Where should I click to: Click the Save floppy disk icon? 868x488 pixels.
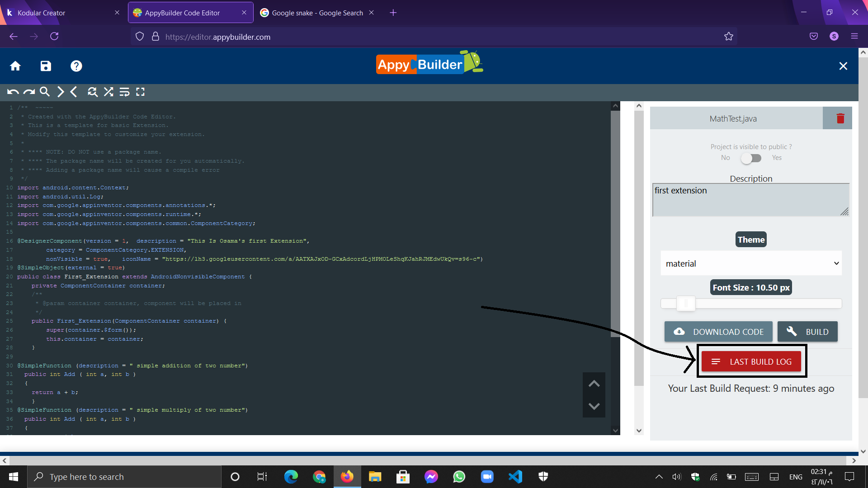(x=46, y=66)
